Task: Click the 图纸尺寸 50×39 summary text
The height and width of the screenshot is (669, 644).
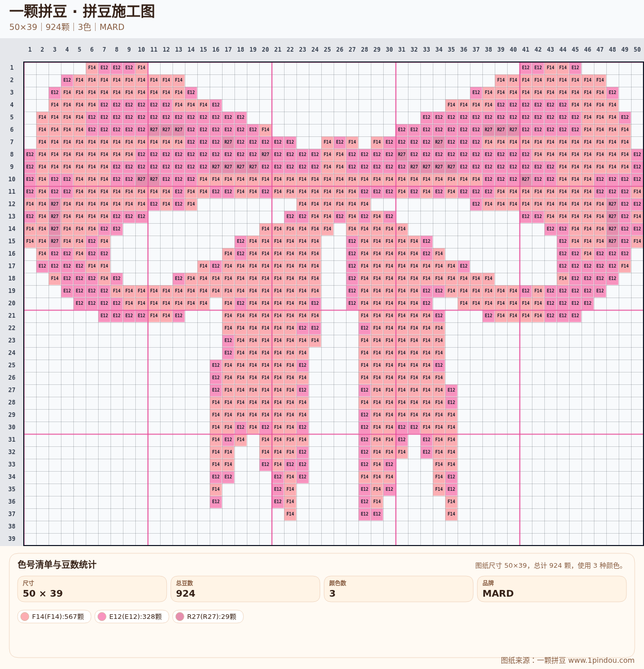Action: point(551,566)
